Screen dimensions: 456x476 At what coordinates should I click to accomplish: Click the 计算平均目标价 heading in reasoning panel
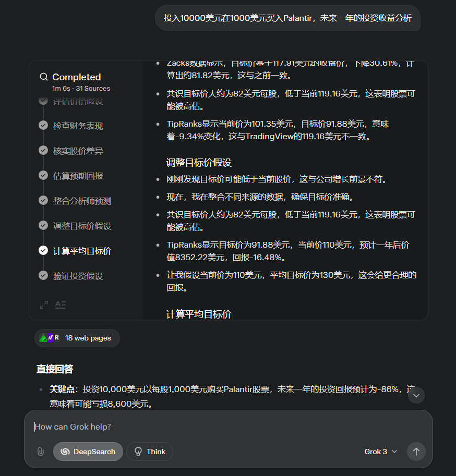tap(199, 314)
